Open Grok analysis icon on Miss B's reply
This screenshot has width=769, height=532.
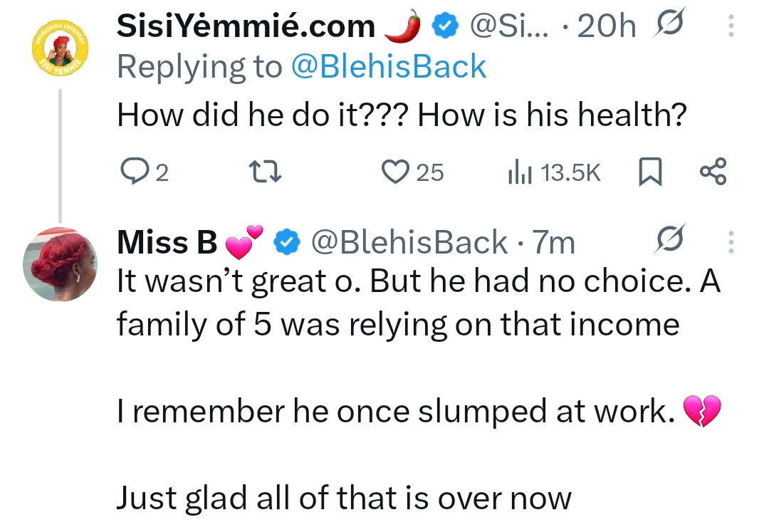(666, 241)
